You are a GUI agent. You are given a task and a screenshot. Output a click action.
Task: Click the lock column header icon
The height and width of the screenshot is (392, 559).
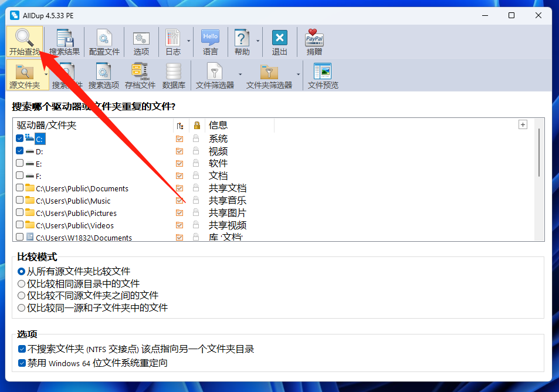click(197, 125)
